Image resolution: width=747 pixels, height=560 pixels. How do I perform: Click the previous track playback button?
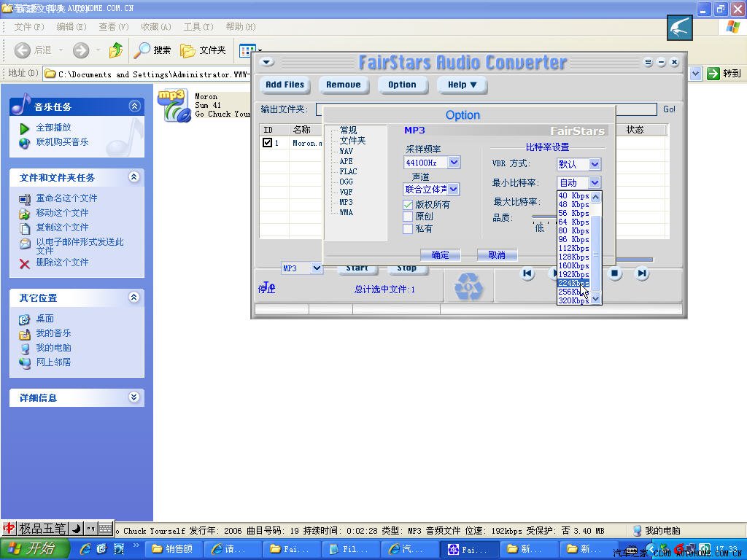[527, 273]
